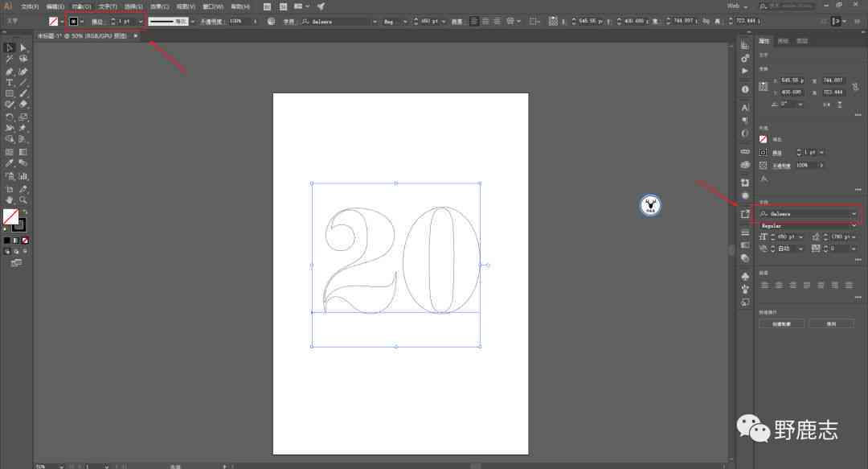The height and width of the screenshot is (469, 868).
Task: Align paragraph left in control bar
Action: click(474, 21)
